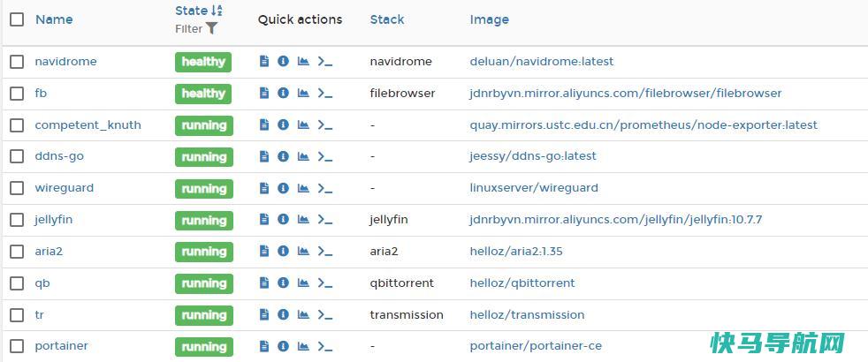Screen dimensions: 868x362
Task: Open inspect info icon for fb container
Action: point(283,93)
